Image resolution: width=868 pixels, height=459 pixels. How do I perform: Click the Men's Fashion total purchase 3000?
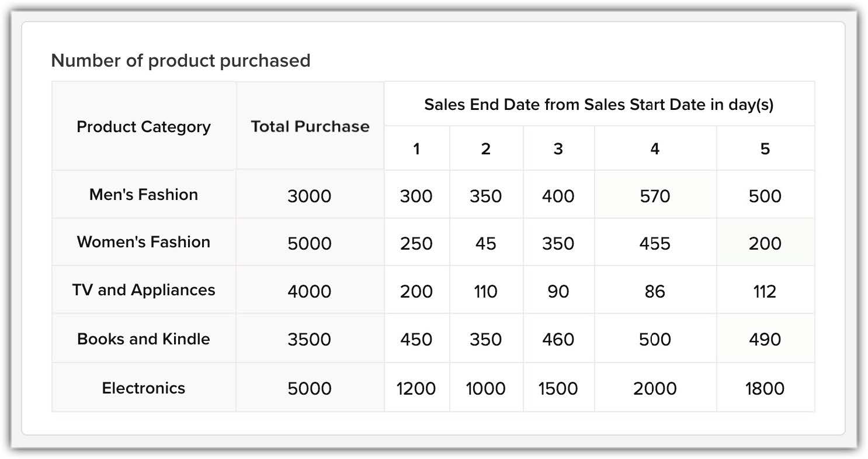(310, 196)
